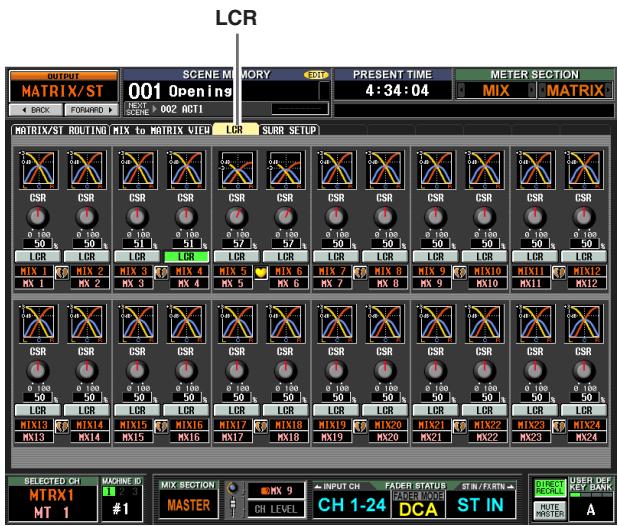Click the pair heart icon between MIX13 and MIX14
The image size is (618, 526).
pos(62,426)
